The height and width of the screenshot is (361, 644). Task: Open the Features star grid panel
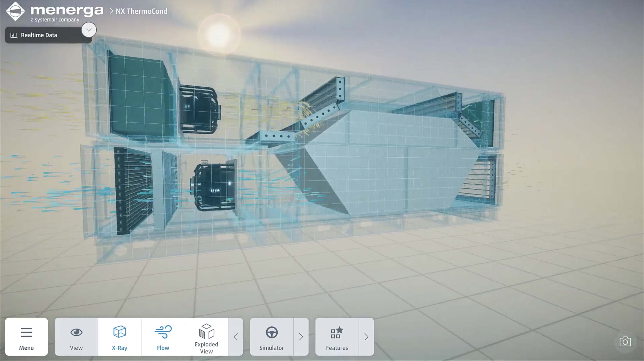click(336, 336)
